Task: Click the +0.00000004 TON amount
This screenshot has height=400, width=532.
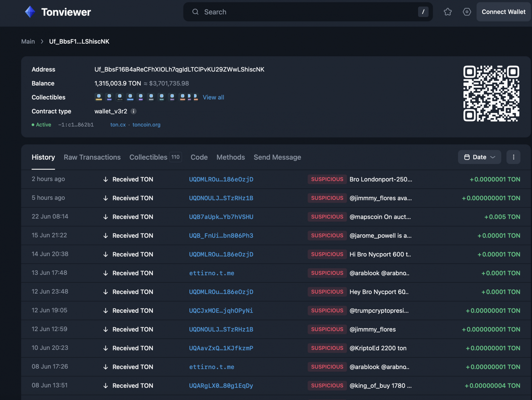Action: [492, 386]
